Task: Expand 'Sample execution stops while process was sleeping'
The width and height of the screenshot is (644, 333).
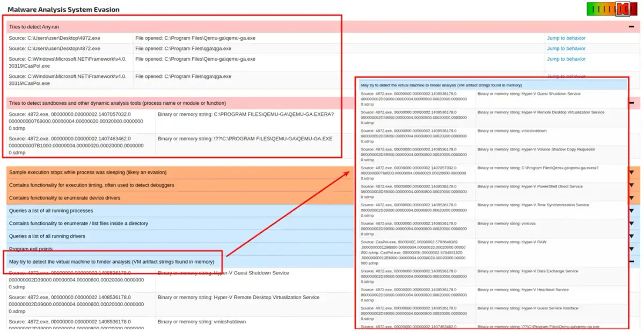Action: pos(632,172)
